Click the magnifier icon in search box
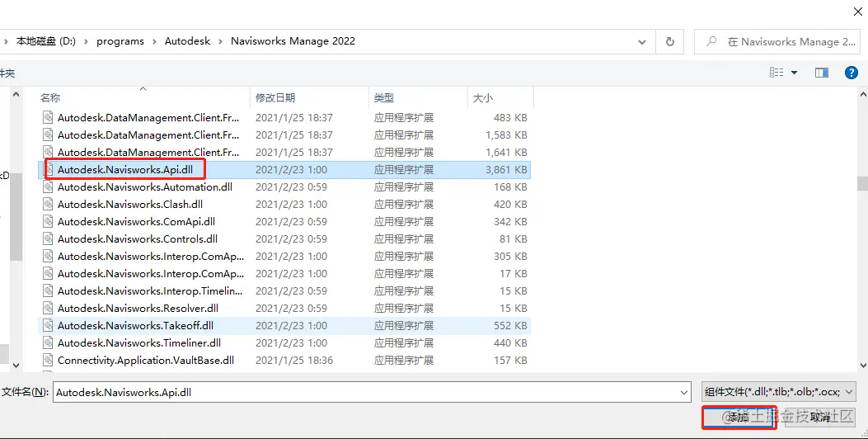The image size is (868, 439). pos(712,41)
